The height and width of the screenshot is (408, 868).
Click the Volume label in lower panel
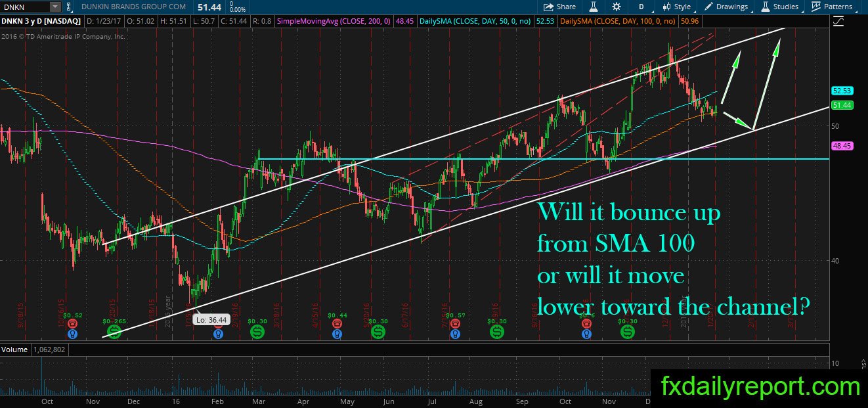click(14, 348)
